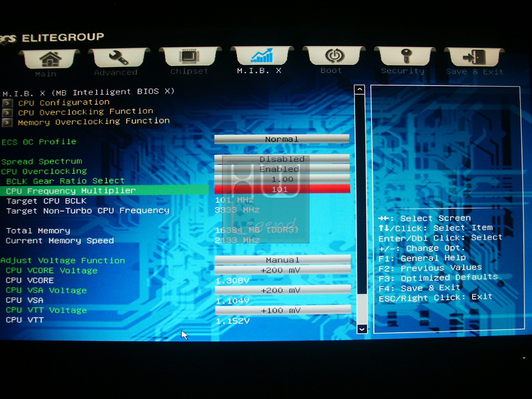The height and width of the screenshot is (399, 532).
Task: Click F4: Save & Exit help text
Action: point(419,288)
